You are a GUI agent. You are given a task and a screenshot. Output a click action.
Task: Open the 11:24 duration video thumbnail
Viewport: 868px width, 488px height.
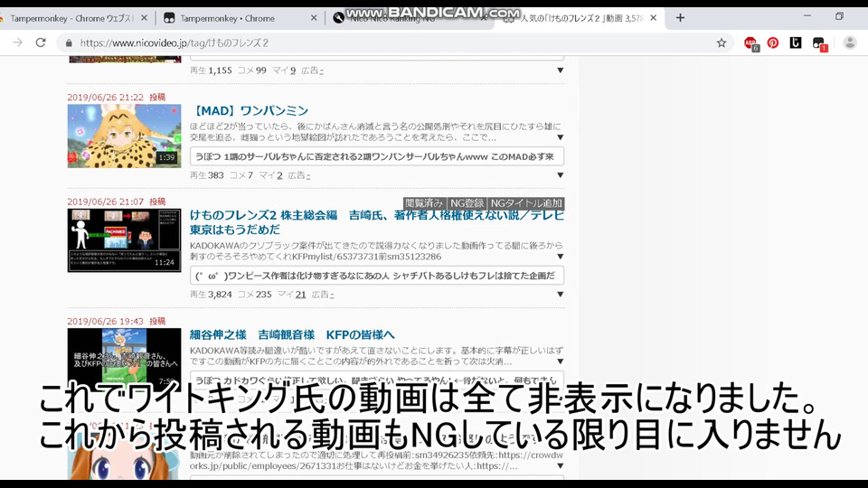[x=124, y=240]
